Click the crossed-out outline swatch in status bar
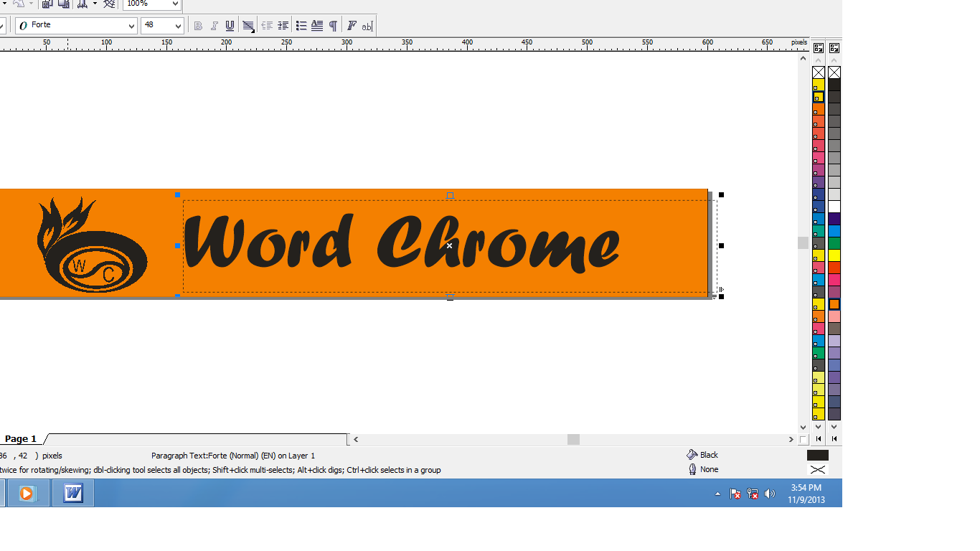Screen dimensions: 980x551 click(x=818, y=469)
